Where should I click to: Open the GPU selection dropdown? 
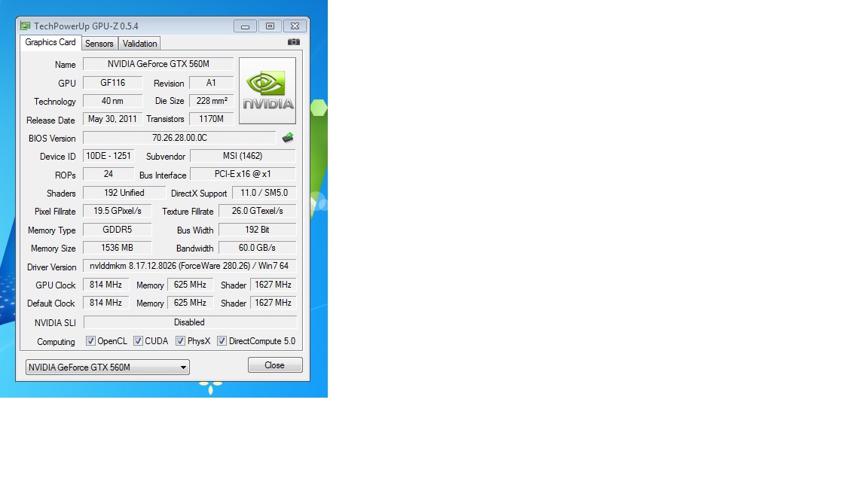click(x=108, y=368)
